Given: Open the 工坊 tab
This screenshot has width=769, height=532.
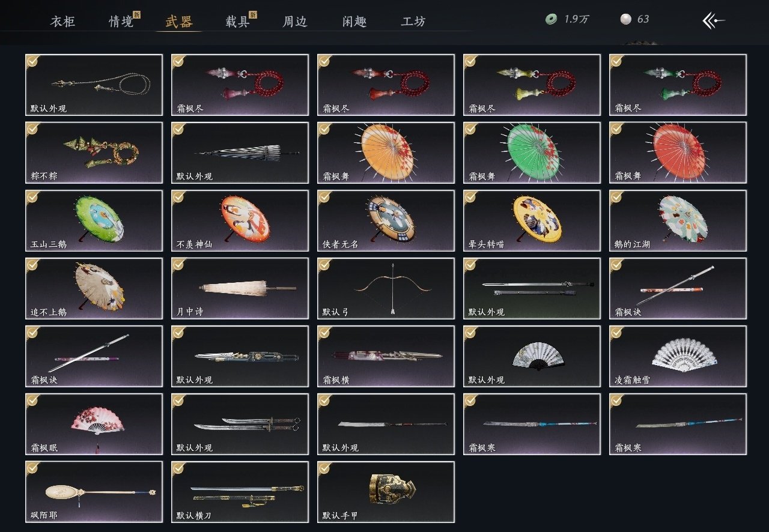Looking at the screenshot, I should [413, 22].
